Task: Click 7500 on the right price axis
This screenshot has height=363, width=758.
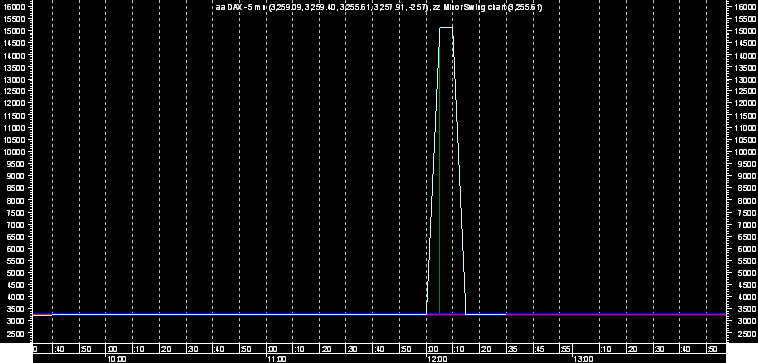Action: 746,212
